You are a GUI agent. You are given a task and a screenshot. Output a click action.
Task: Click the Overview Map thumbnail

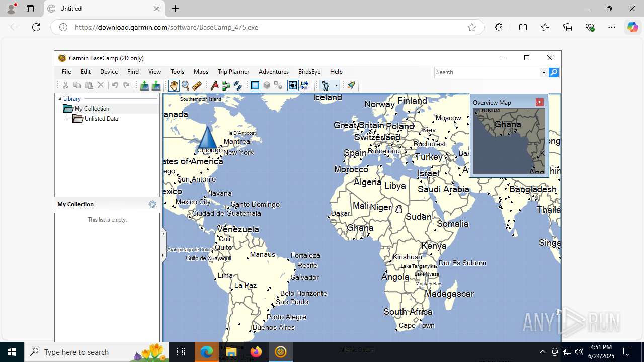pyautogui.click(x=509, y=141)
